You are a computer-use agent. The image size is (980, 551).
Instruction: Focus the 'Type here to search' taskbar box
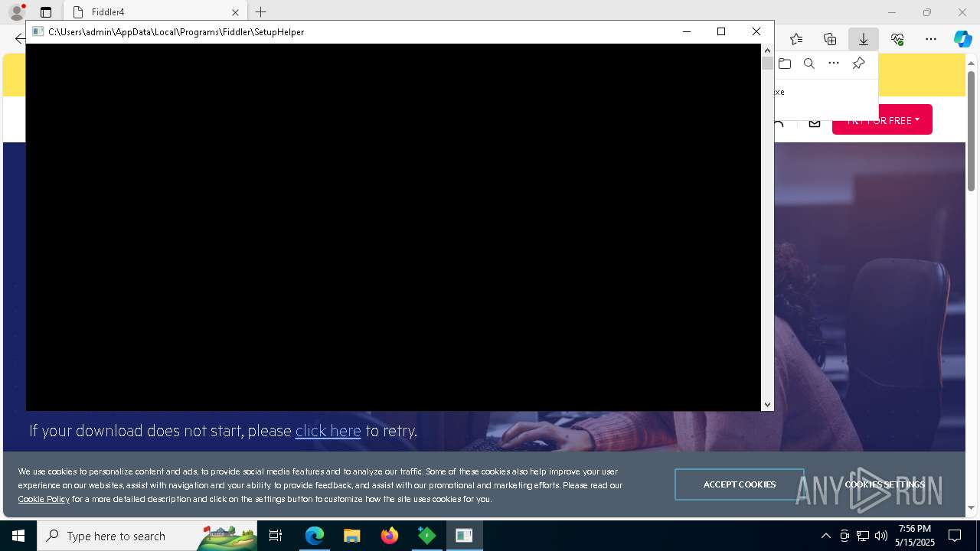pyautogui.click(x=147, y=536)
